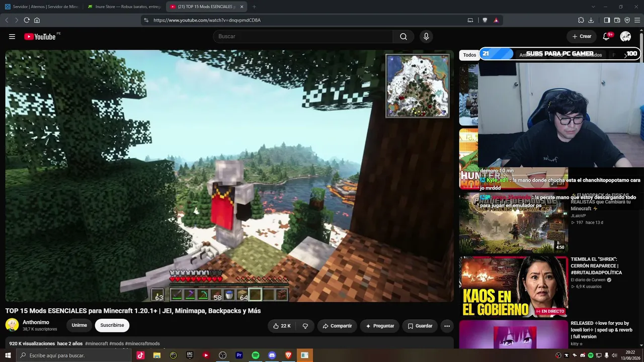Switch to the Aternos server tab
The height and width of the screenshot is (362, 644).
tap(42, 7)
